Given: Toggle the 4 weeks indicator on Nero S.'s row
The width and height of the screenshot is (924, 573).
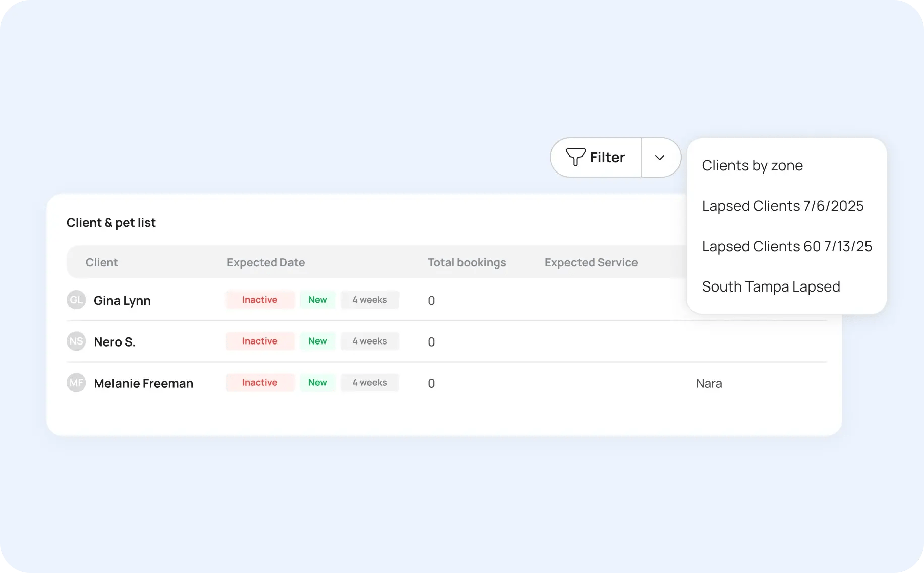Looking at the screenshot, I should coord(370,341).
